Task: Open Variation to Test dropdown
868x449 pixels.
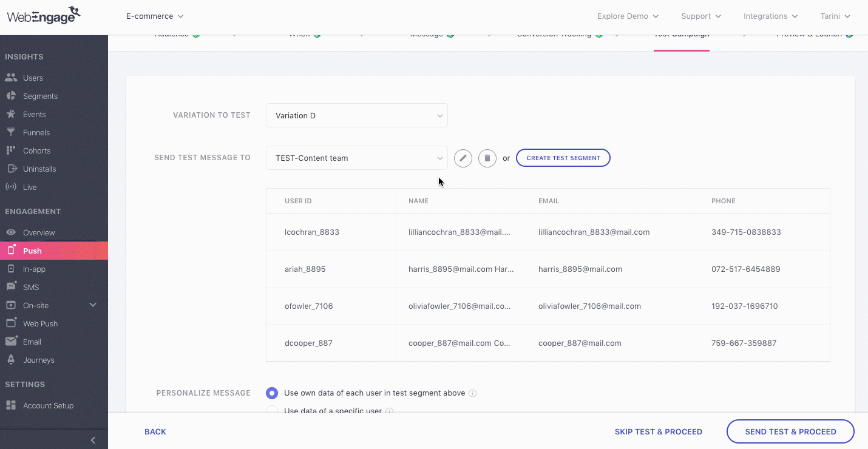Action: [x=357, y=115]
